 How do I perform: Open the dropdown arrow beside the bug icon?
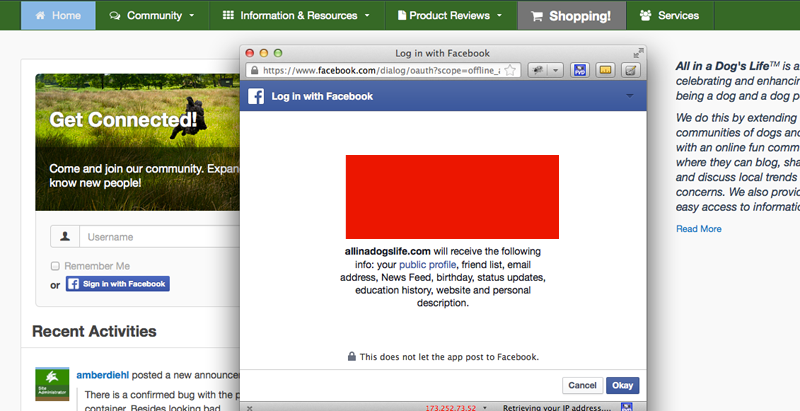pos(556,70)
